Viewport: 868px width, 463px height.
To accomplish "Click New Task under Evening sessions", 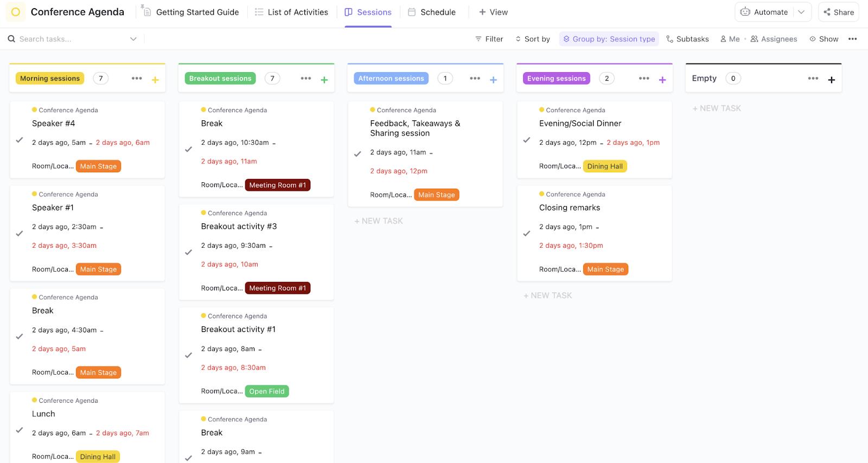I will (548, 295).
